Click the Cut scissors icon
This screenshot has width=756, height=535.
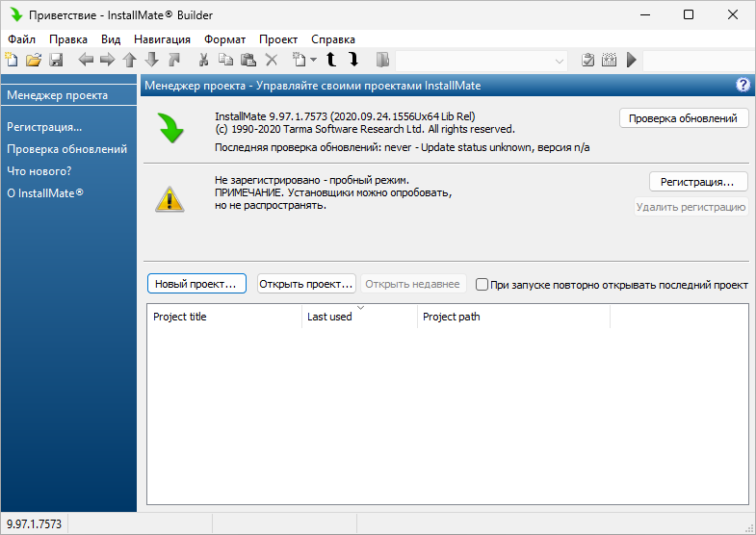pos(203,60)
